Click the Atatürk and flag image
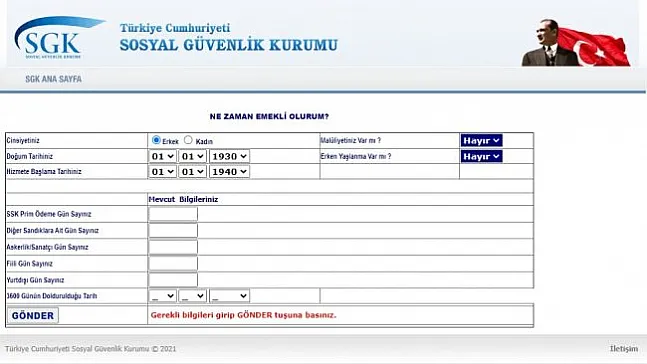Viewport: 647px width, 364px height. [576, 43]
